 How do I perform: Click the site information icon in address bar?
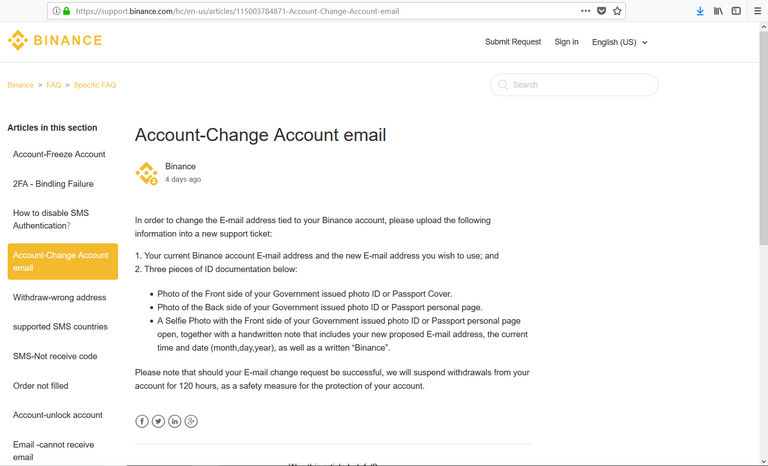coord(56,11)
